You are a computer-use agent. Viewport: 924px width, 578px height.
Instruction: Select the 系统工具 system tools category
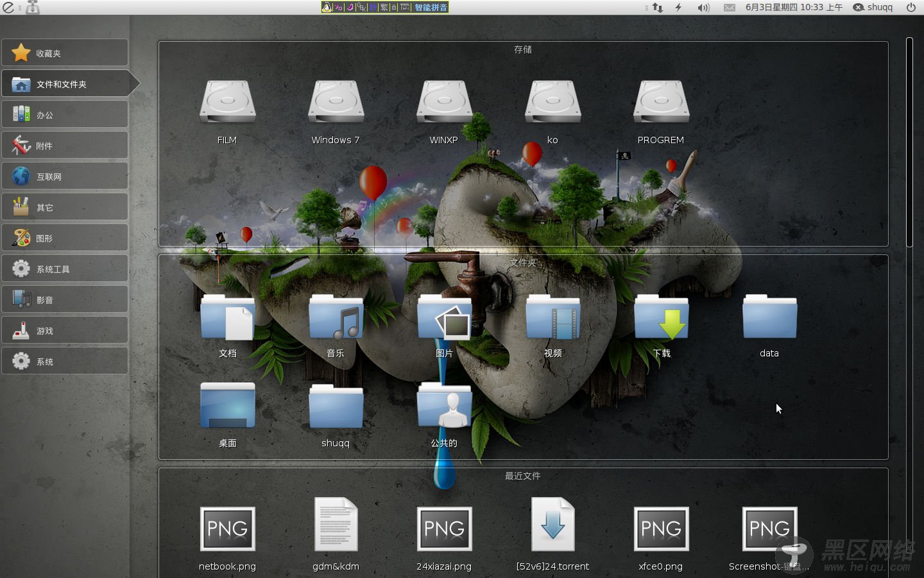point(65,268)
